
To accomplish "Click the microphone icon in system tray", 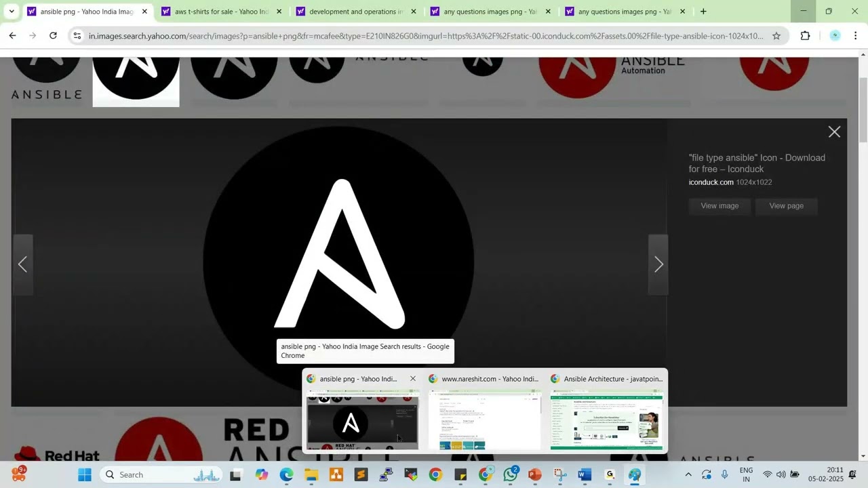I will coord(725,475).
